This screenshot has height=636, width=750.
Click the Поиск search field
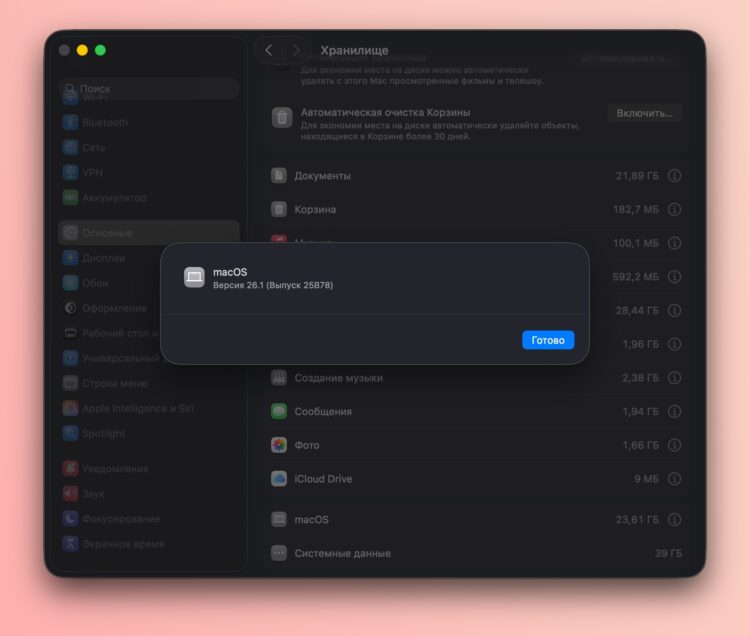[x=149, y=88]
